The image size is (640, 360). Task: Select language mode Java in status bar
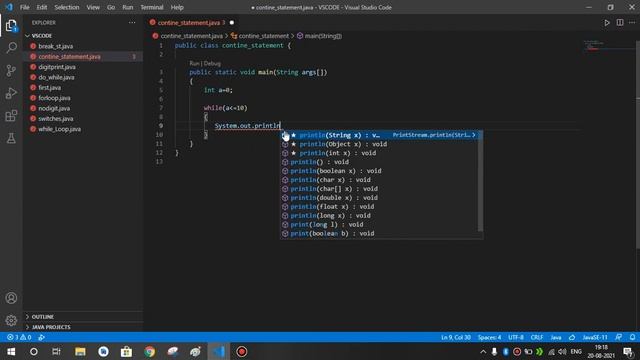(x=556, y=338)
